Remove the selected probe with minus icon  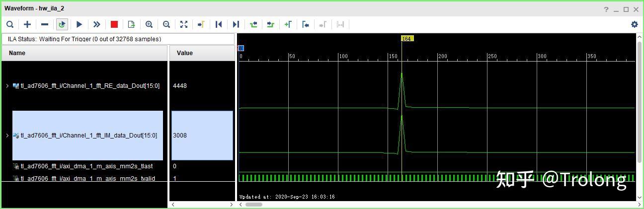pyautogui.click(x=45, y=24)
